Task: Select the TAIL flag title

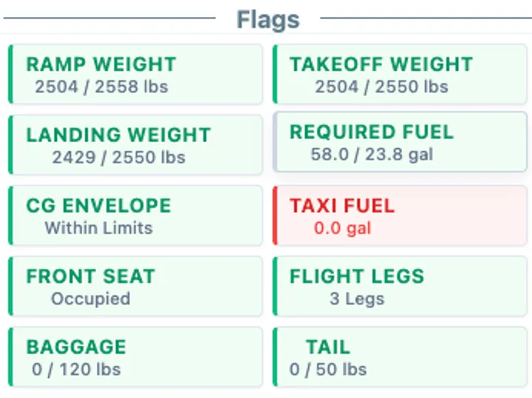Action: click(x=328, y=347)
